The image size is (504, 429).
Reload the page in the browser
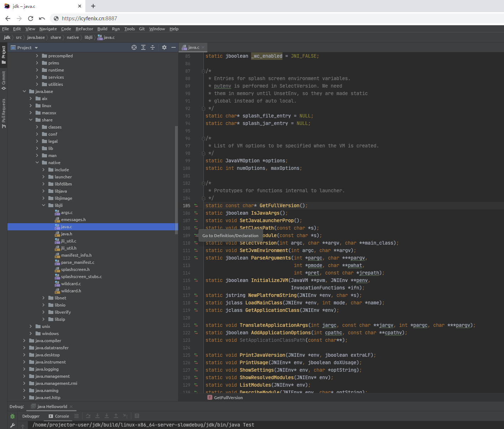tap(31, 19)
